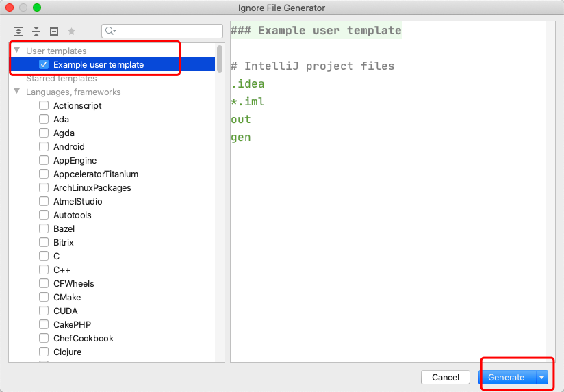Image resolution: width=564 pixels, height=392 pixels.
Task: Check the Actionscript checkbox
Action: pyautogui.click(x=44, y=105)
